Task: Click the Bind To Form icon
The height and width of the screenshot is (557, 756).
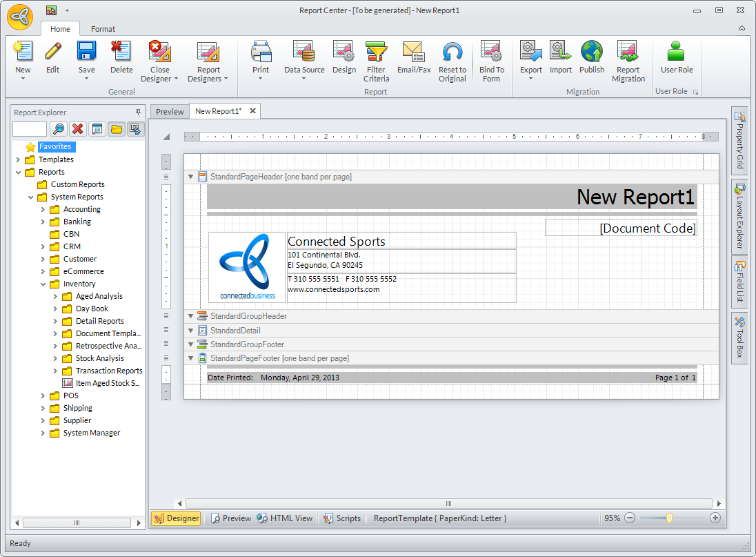Action: [x=491, y=52]
